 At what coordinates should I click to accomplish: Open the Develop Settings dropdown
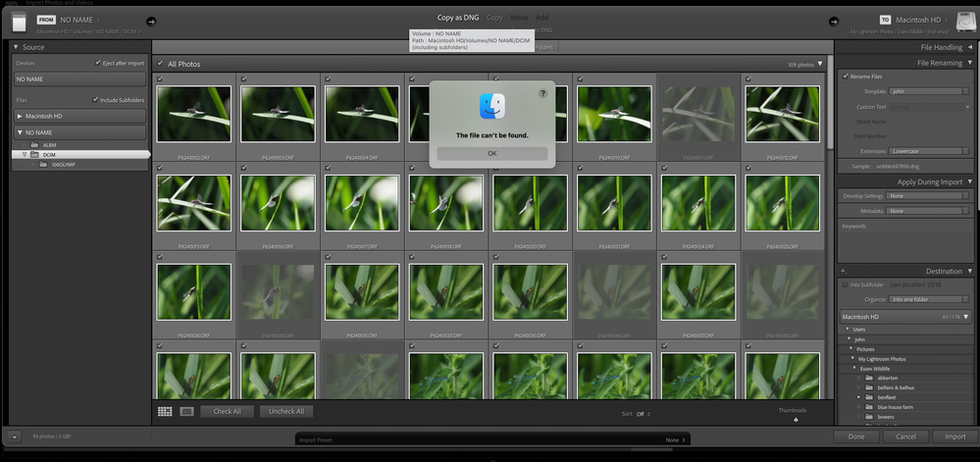pyautogui.click(x=927, y=196)
